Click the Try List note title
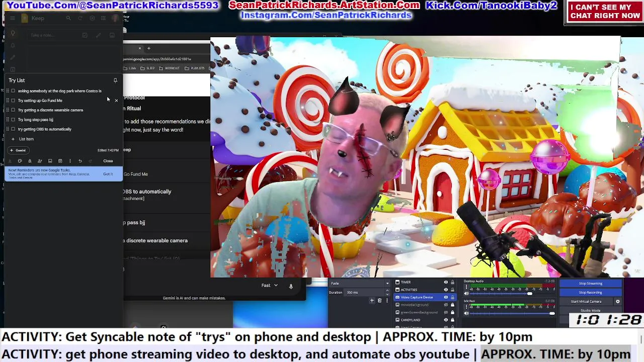This screenshot has height=362, width=644. [17, 80]
